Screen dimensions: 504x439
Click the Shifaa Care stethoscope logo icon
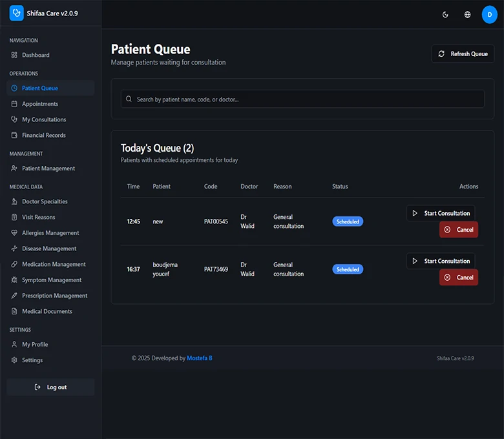[x=16, y=13]
